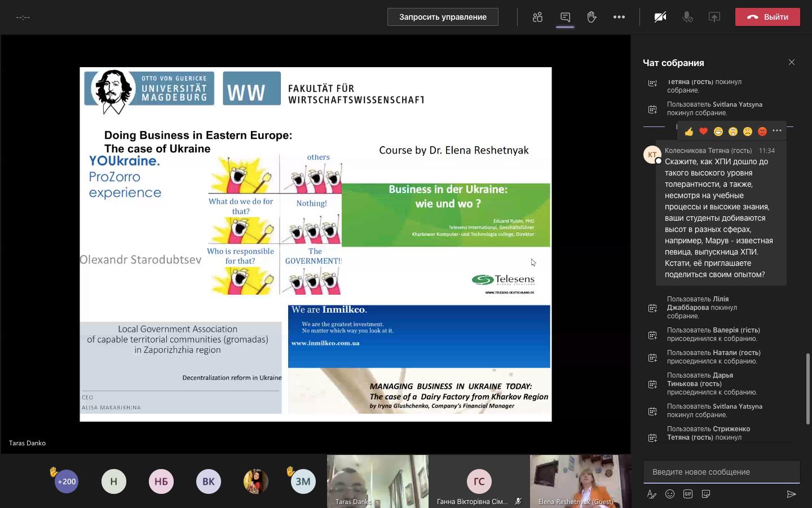
Task: Click into the new message input field
Action: [722, 472]
